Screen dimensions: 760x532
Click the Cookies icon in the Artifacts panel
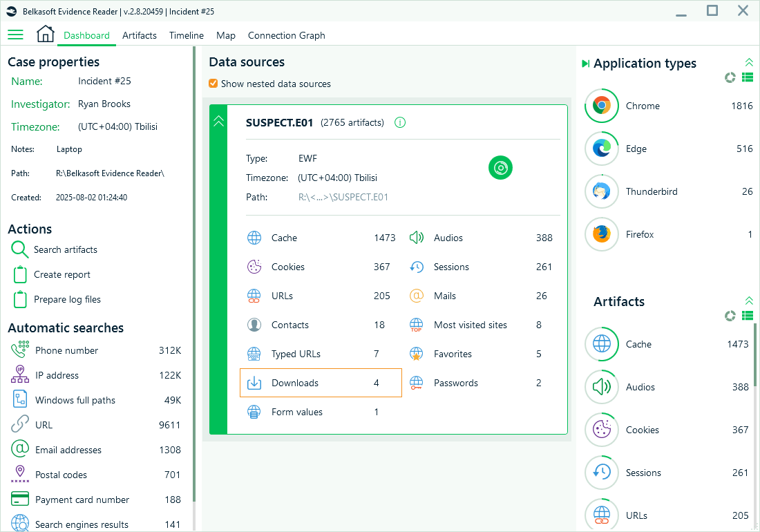coord(601,430)
